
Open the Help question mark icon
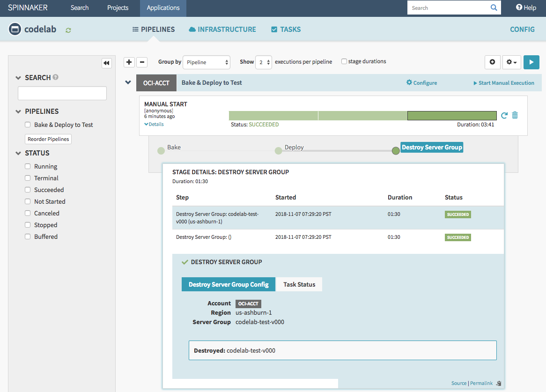point(519,7)
